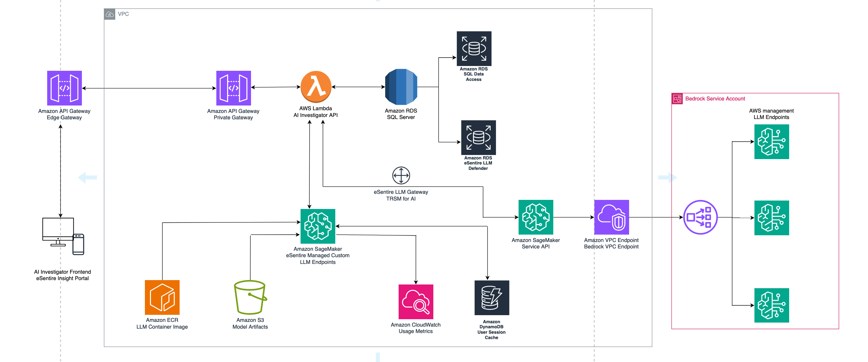Select the Private Gateway API Gateway icon

point(234,88)
